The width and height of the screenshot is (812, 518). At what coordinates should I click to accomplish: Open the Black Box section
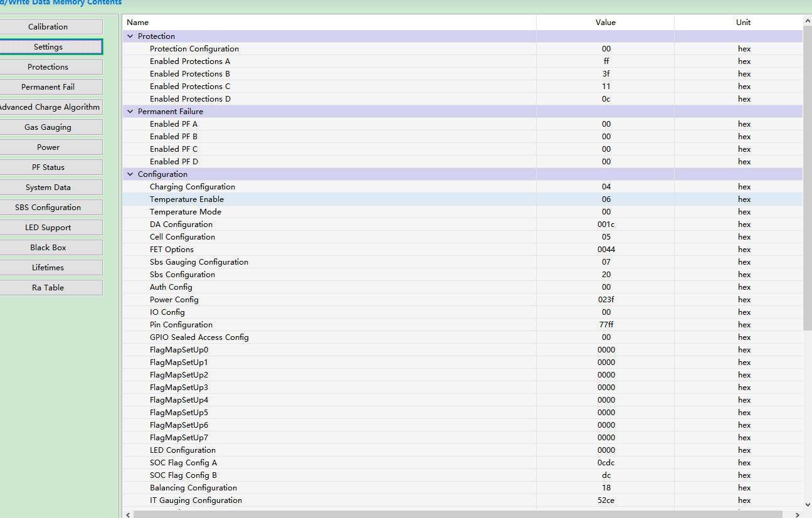48,247
